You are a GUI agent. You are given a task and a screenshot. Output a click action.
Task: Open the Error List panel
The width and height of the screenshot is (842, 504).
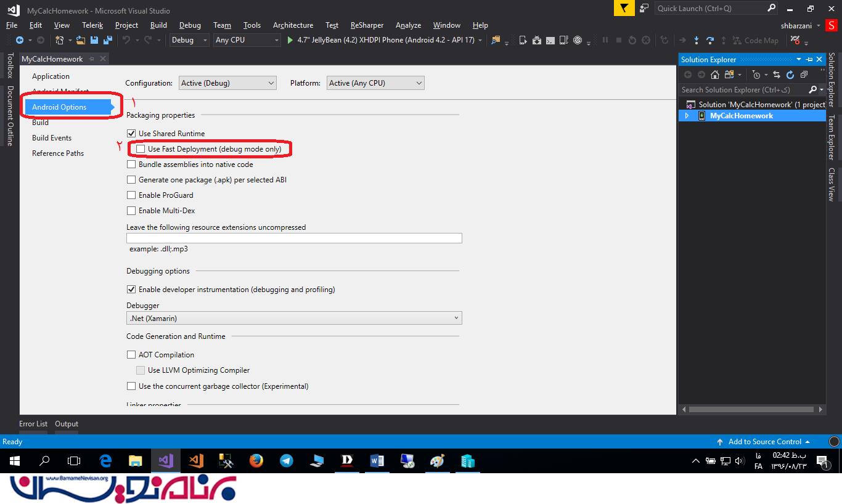pos(33,424)
